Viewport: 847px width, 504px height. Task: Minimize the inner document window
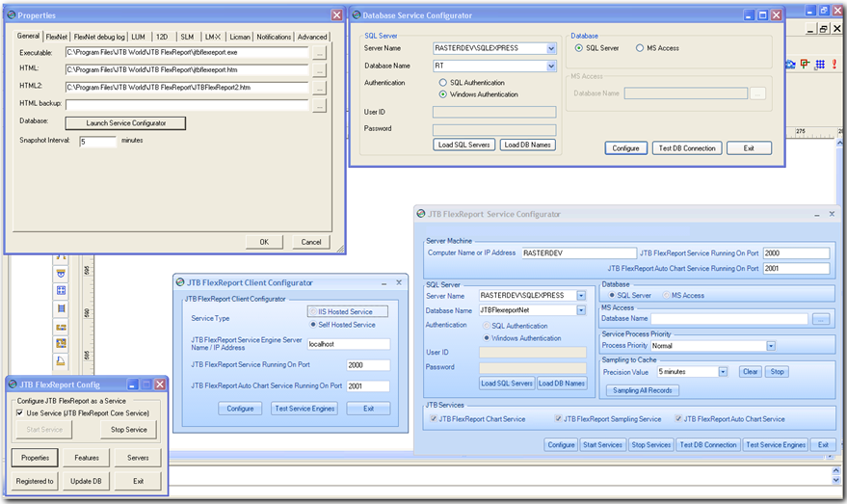coord(810,29)
